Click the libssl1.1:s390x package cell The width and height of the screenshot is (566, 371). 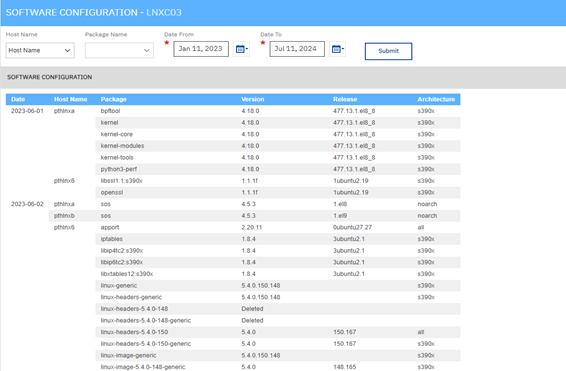pyautogui.click(x=122, y=181)
